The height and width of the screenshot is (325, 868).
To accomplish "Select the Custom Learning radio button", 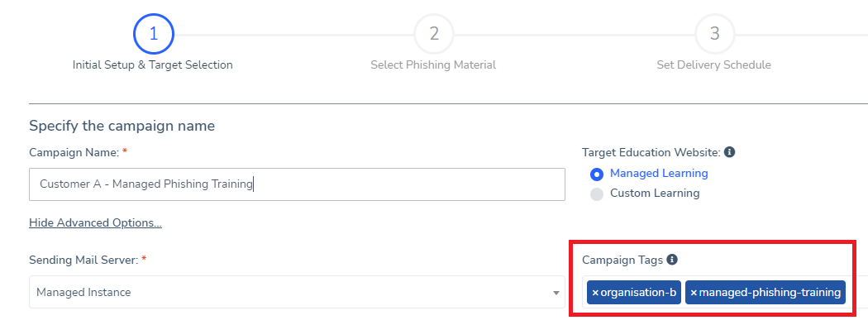I will click(596, 194).
